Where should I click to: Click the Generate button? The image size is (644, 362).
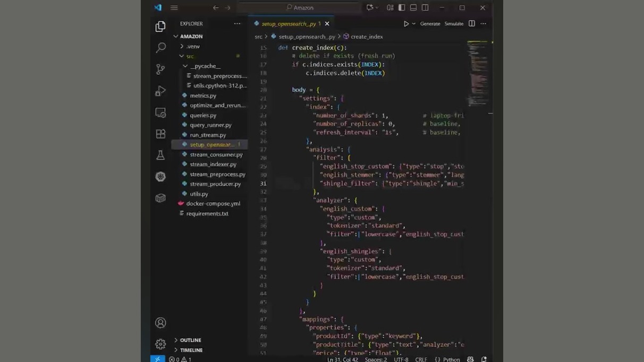click(430, 23)
